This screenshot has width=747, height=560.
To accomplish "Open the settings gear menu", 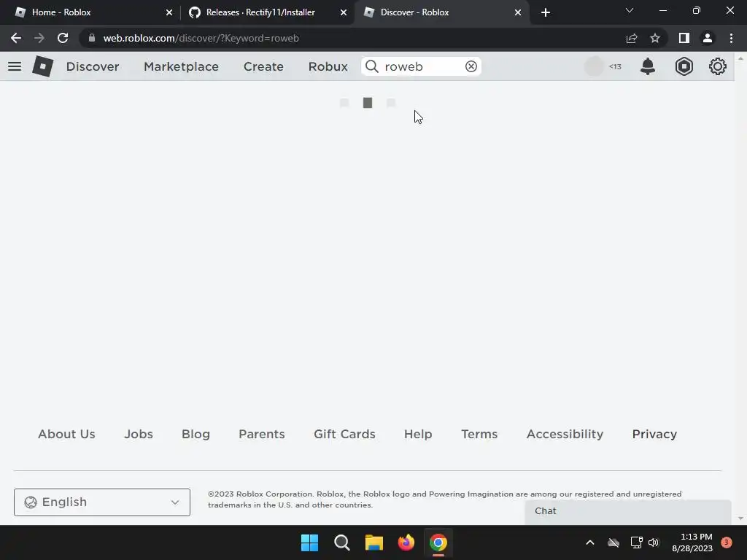I will pos(718,66).
